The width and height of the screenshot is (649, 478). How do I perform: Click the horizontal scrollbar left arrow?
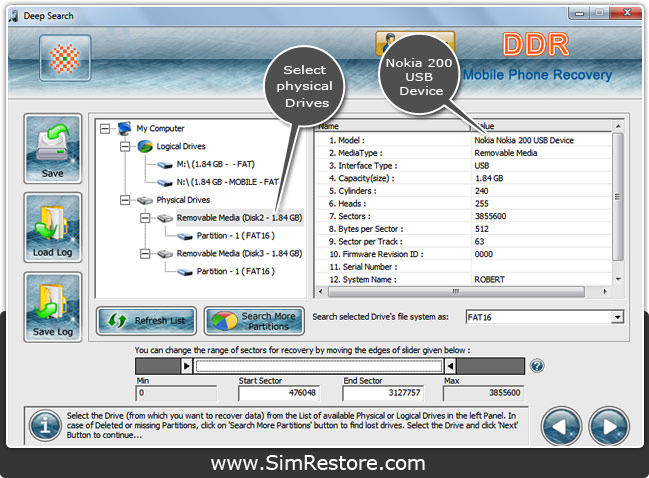tap(320, 292)
